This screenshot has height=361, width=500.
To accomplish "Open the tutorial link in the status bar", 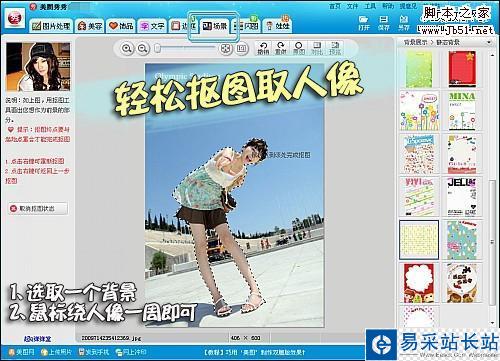I will [254, 352].
